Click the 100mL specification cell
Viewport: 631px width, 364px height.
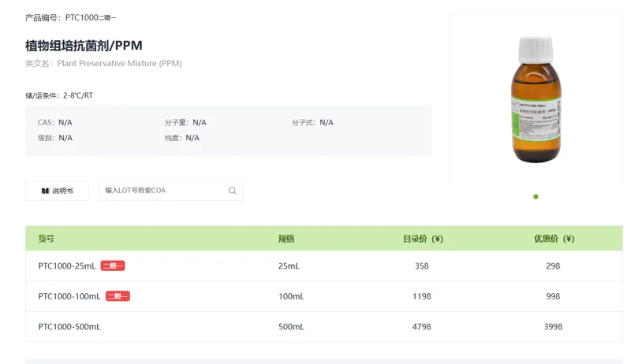(291, 296)
